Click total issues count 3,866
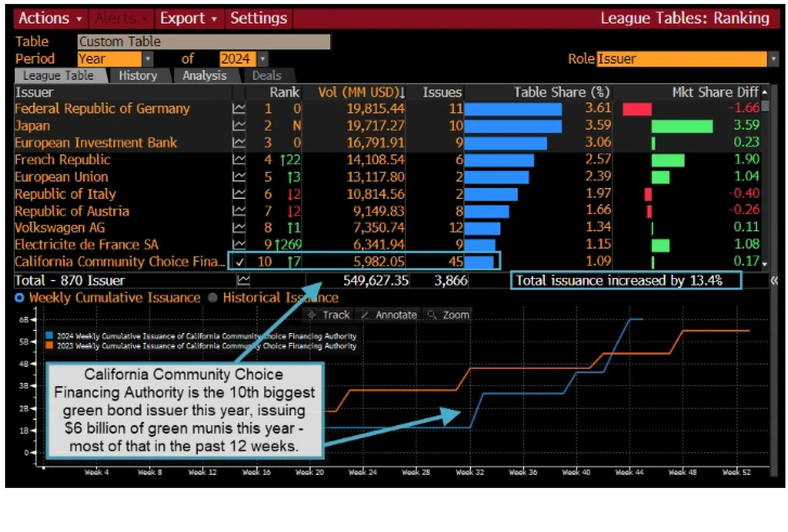This screenshot has width=788, height=532. point(451,280)
